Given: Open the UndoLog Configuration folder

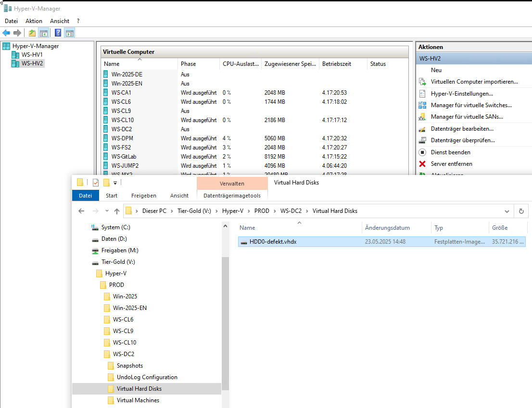Looking at the screenshot, I should point(147,377).
